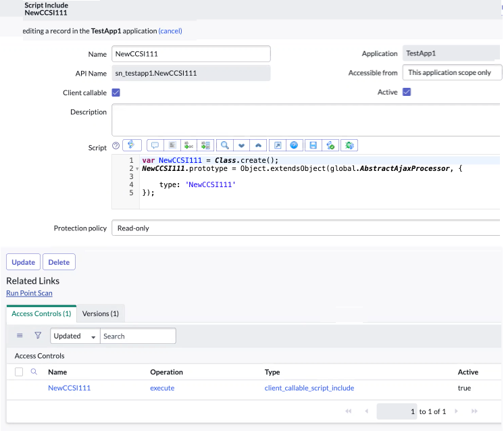
Task: Click the execute operation link
Action: coord(162,388)
